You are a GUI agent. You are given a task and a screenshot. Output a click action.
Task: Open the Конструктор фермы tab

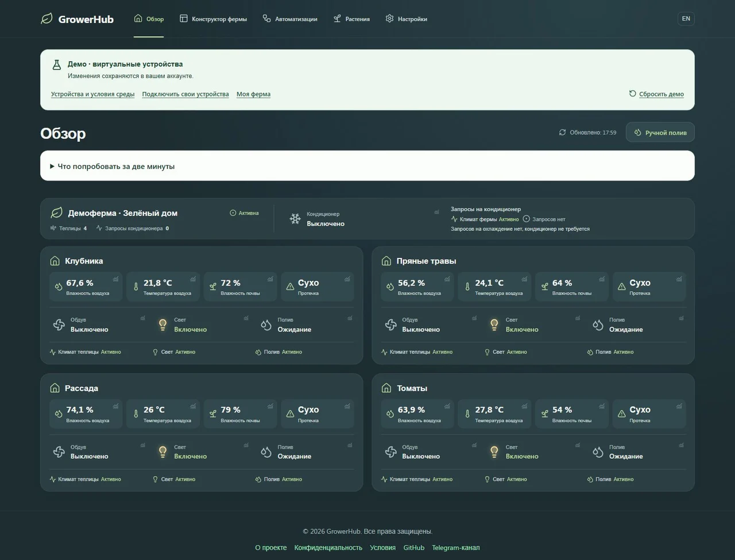pyautogui.click(x=213, y=19)
